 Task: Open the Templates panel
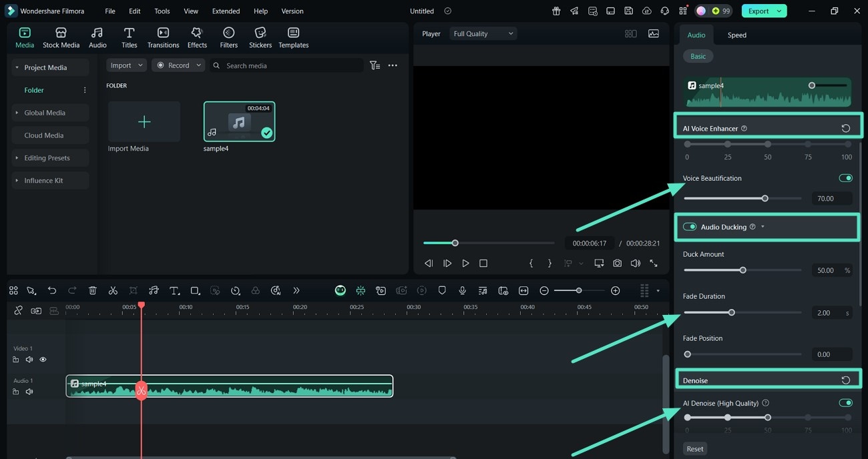pyautogui.click(x=293, y=38)
